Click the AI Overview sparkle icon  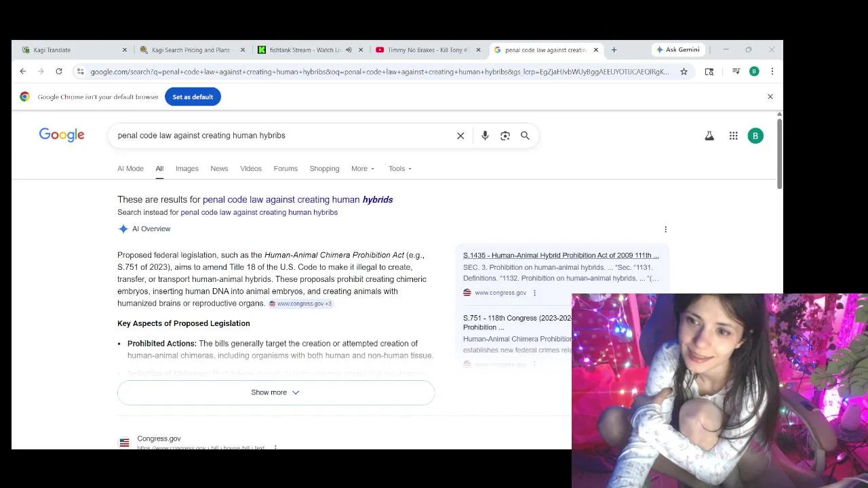[123, 229]
